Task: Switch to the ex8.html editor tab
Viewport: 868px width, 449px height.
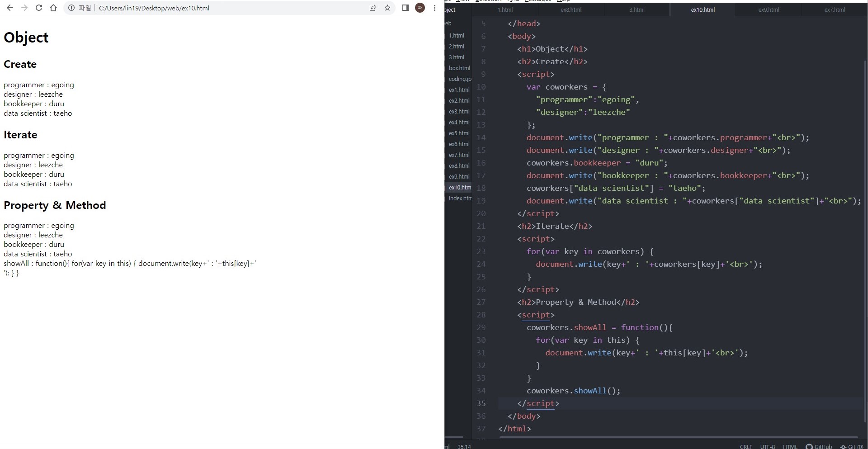Action: click(x=571, y=9)
